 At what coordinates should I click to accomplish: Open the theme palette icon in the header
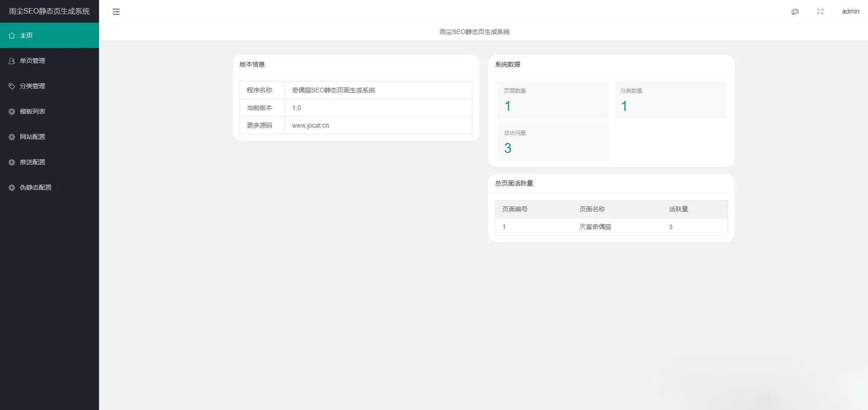[x=794, y=12]
